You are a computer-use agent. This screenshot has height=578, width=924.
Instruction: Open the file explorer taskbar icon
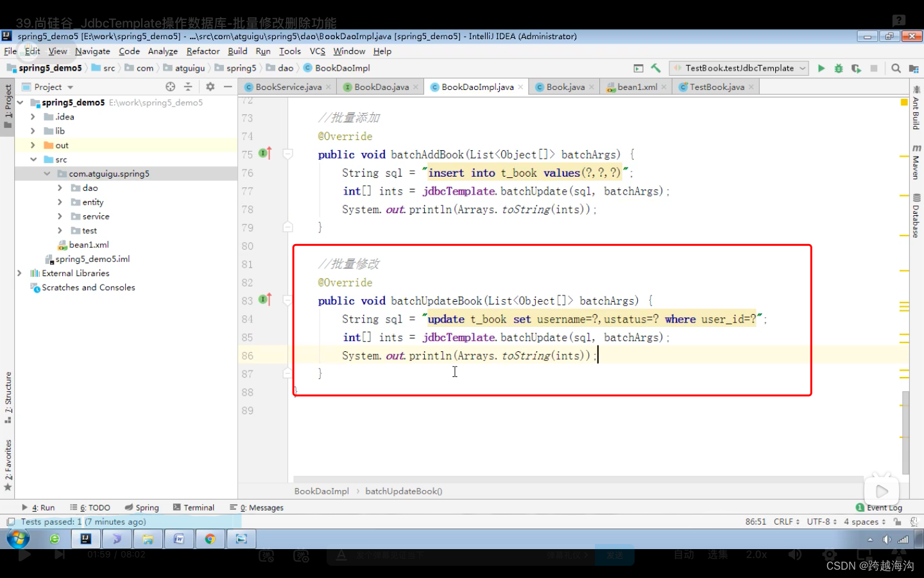pyautogui.click(x=148, y=539)
